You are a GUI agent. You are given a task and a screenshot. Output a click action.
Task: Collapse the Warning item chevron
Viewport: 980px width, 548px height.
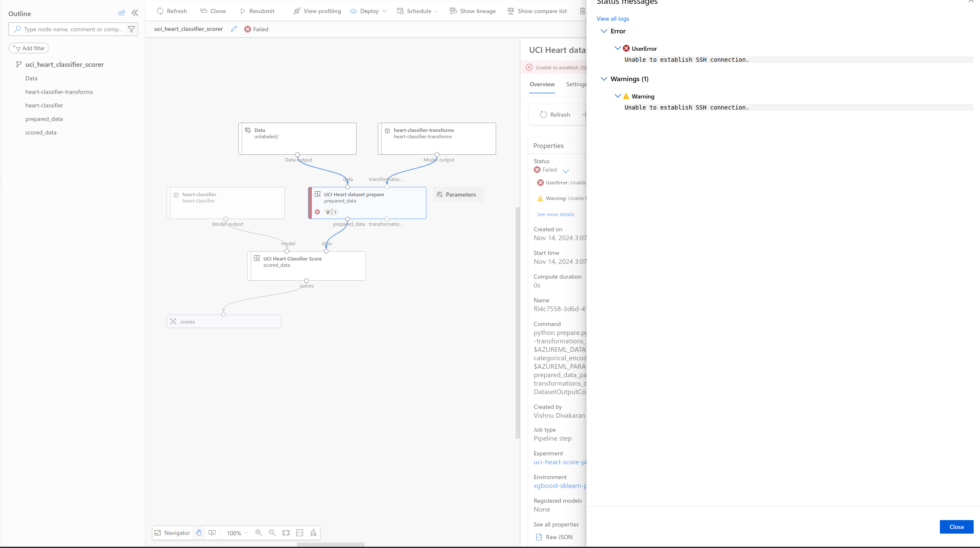pos(617,96)
